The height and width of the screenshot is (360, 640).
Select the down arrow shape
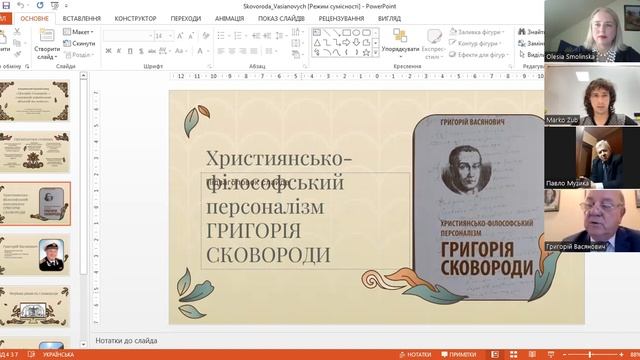pyautogui.click(x=356, y=42)
